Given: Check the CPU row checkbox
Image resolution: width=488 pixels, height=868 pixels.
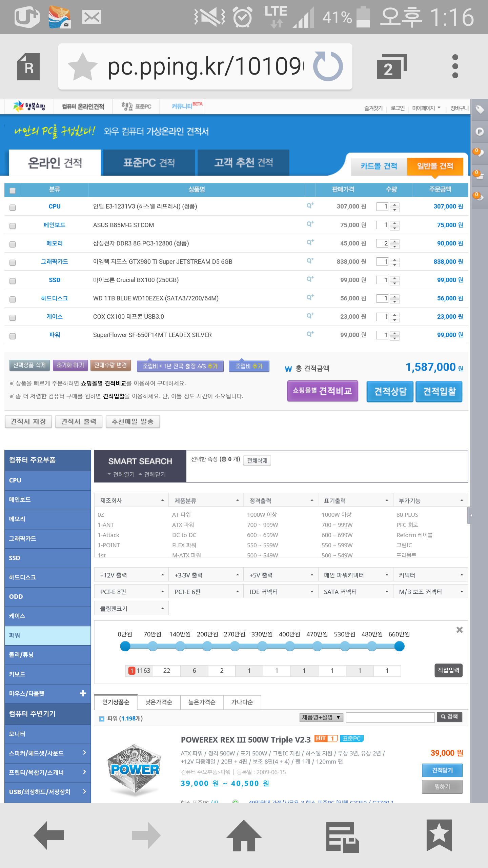Looking at the screenshot, I should (x=13, y=207).
